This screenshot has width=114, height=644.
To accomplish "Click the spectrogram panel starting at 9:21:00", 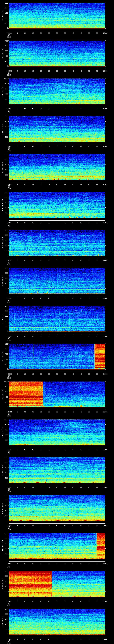I will click(57, 281).
